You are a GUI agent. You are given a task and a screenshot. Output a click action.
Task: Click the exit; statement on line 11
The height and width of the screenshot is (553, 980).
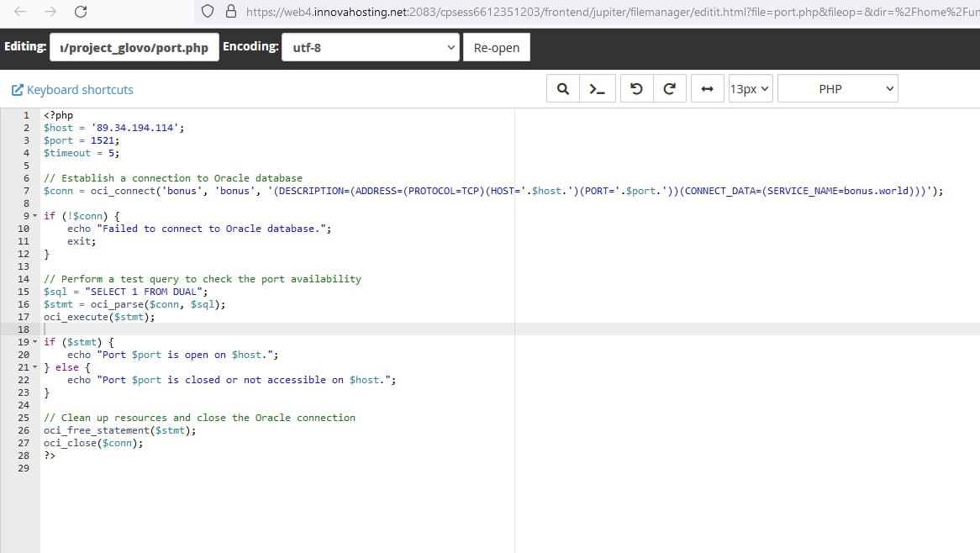(x=82, y=241)
